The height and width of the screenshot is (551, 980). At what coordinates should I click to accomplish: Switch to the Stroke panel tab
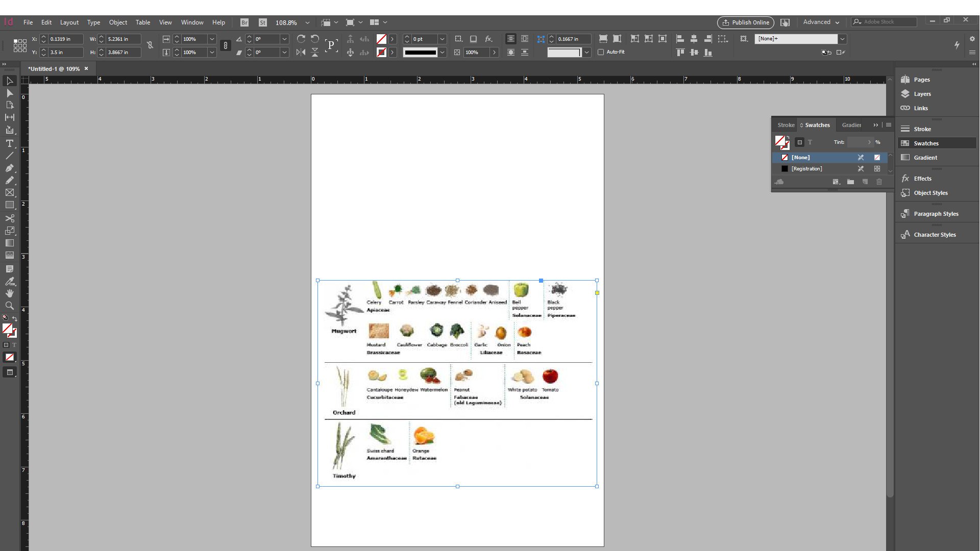[786, 125]
